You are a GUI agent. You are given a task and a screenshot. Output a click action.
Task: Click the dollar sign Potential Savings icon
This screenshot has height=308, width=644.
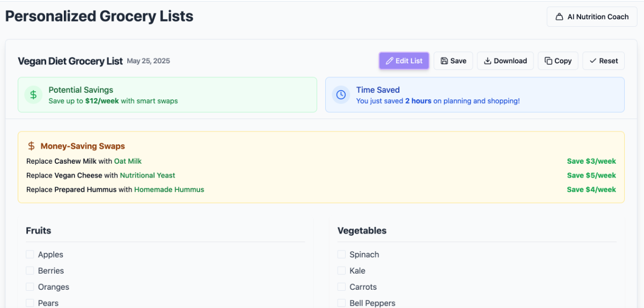tap(33, 95)
